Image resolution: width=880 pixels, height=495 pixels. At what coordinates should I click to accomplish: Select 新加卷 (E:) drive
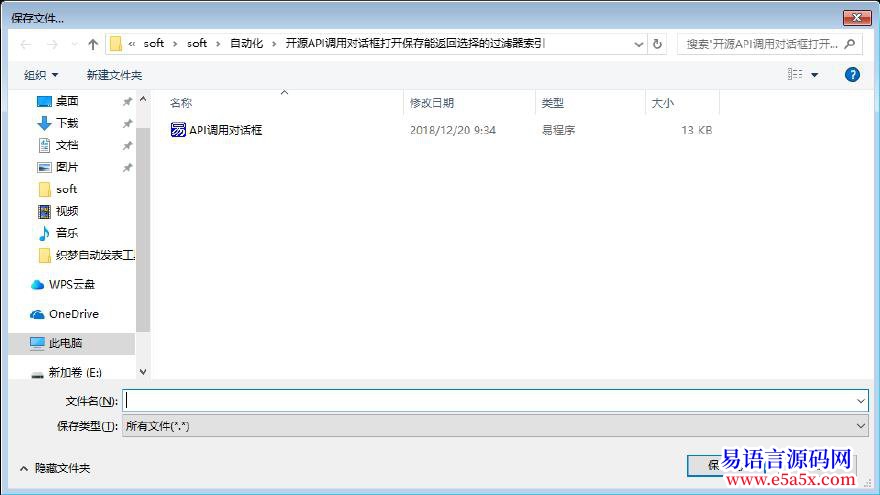[75, 372]
